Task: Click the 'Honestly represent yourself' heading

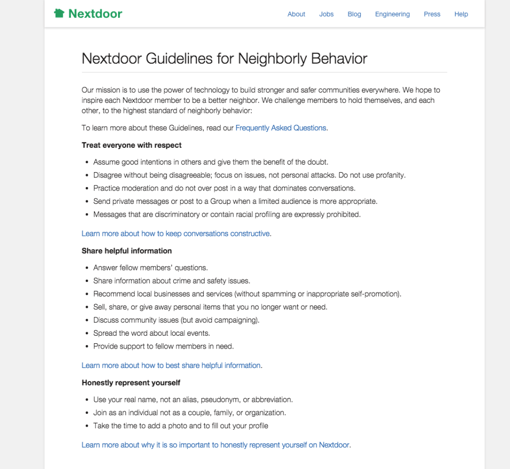Action: coord(131,383)
